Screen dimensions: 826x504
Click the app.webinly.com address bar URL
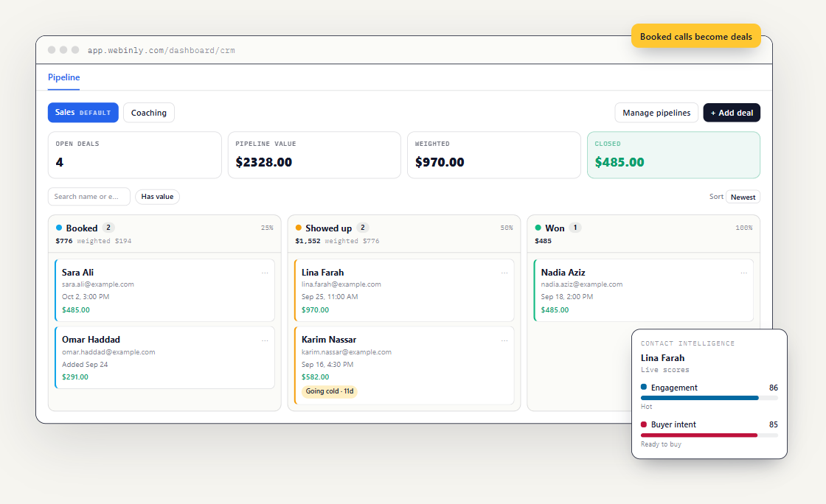tap(162, 51)
